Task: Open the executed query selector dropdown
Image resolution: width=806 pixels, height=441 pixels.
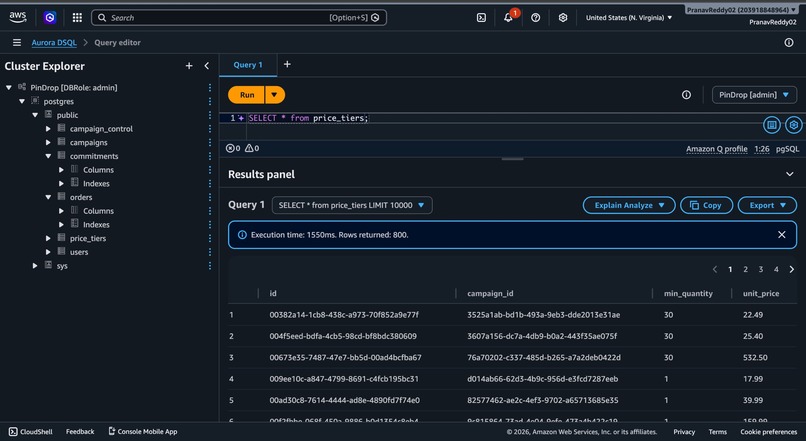Action: (352, 205)
